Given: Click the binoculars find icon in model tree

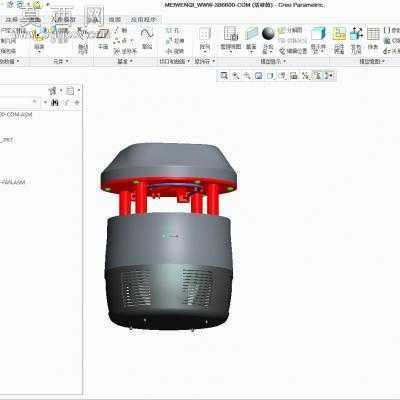Looking at the screenshot, I should coord(55,103).
